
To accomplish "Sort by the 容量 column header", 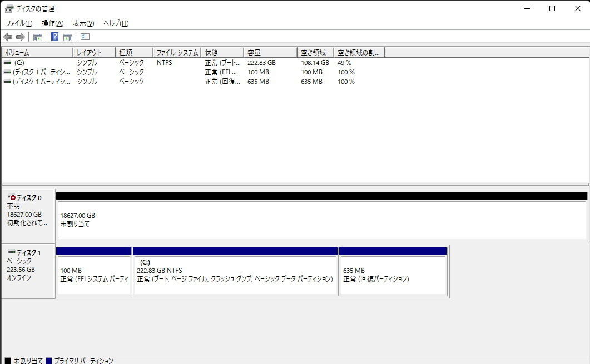I will 271,53.
